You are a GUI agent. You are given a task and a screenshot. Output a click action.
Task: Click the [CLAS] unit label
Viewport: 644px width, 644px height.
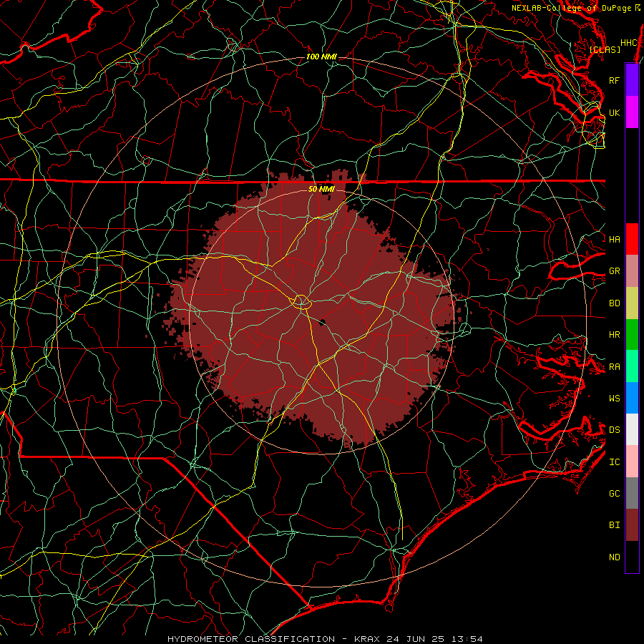tap(605, 49)
